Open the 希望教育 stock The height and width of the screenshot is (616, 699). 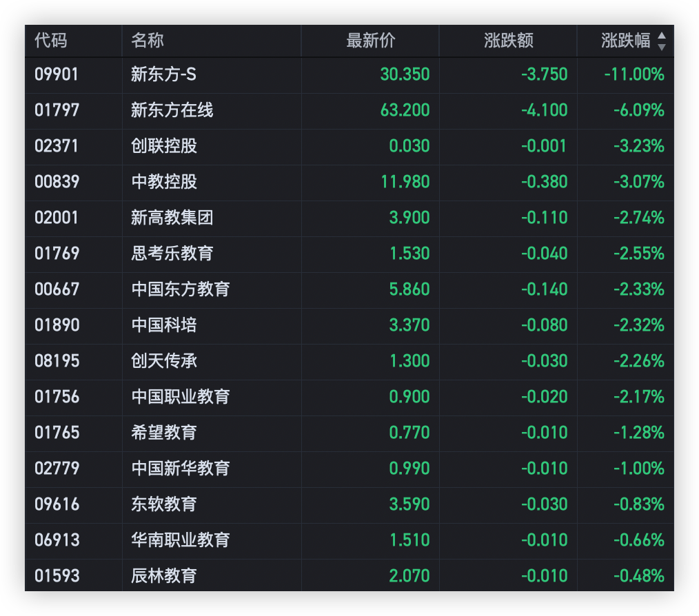click(164, 433)
